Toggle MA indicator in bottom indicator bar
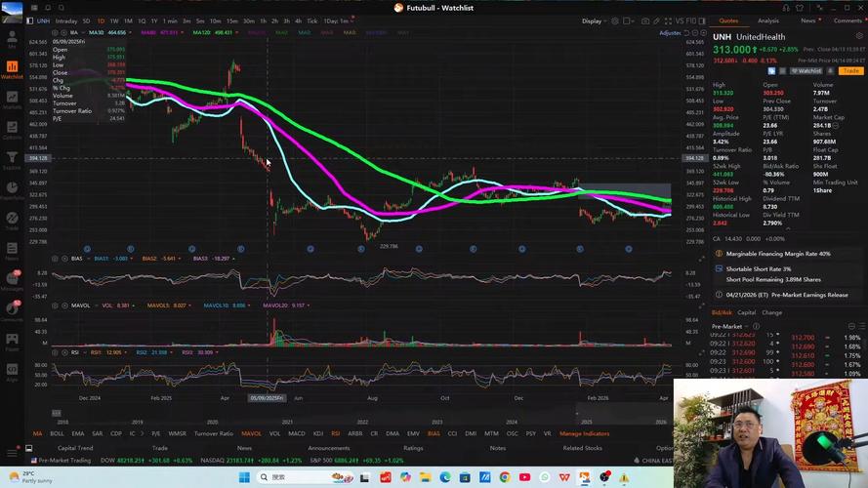868x488 pixels. click(x=37, y=433)
